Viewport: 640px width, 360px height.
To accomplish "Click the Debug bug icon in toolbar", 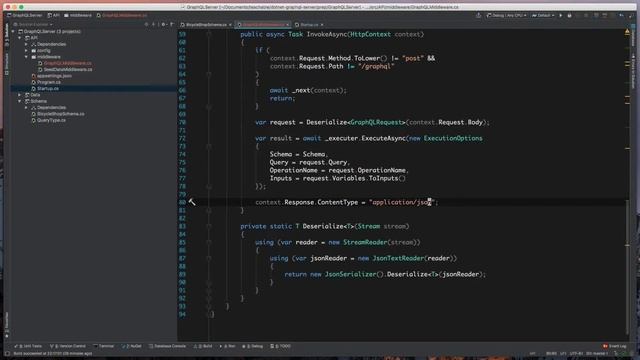I will 569,16.
